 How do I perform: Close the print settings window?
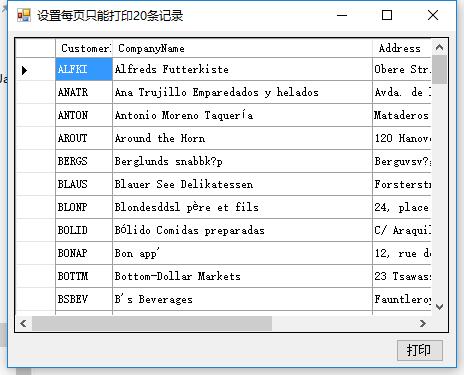pyautogui.click(x=433, y=15)
